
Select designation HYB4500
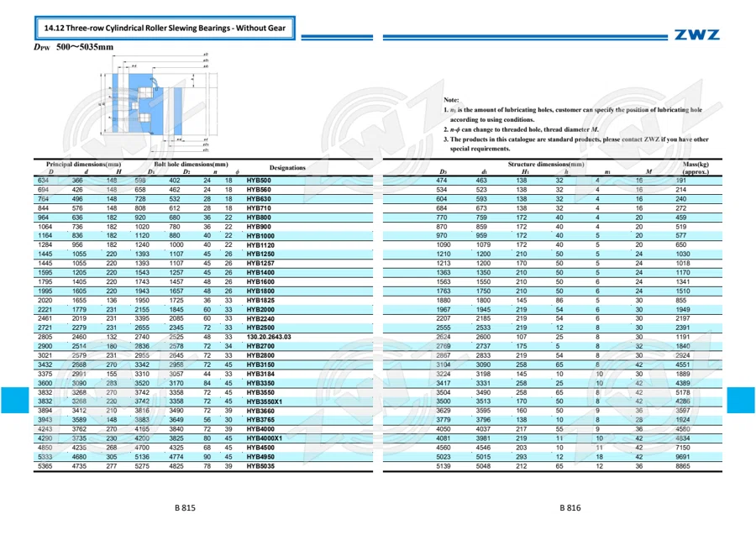pyautogui.click(x=260, y=448)
